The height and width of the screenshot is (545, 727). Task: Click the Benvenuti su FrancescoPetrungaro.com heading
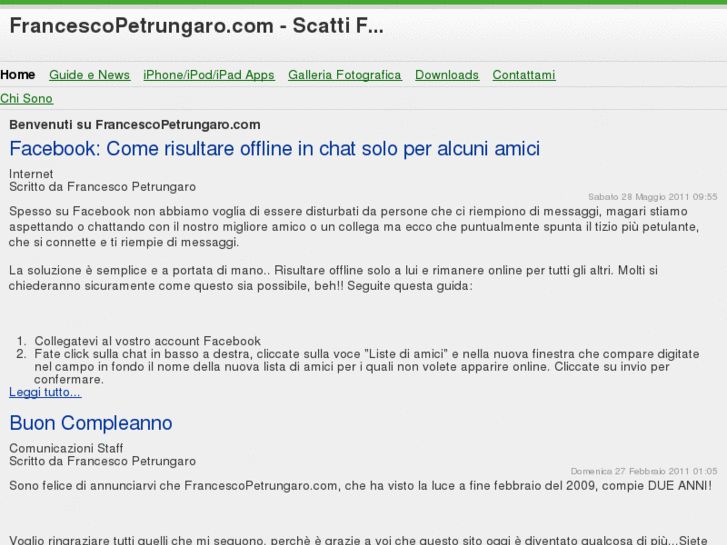pos(134,125)
